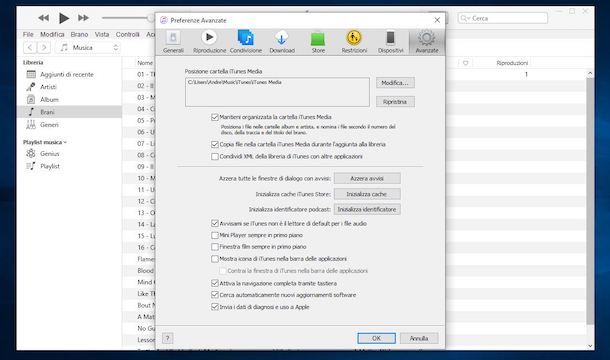Cancel with the Annulla button
This screenshot has height=360, width=610.
(x=419, y=338)
